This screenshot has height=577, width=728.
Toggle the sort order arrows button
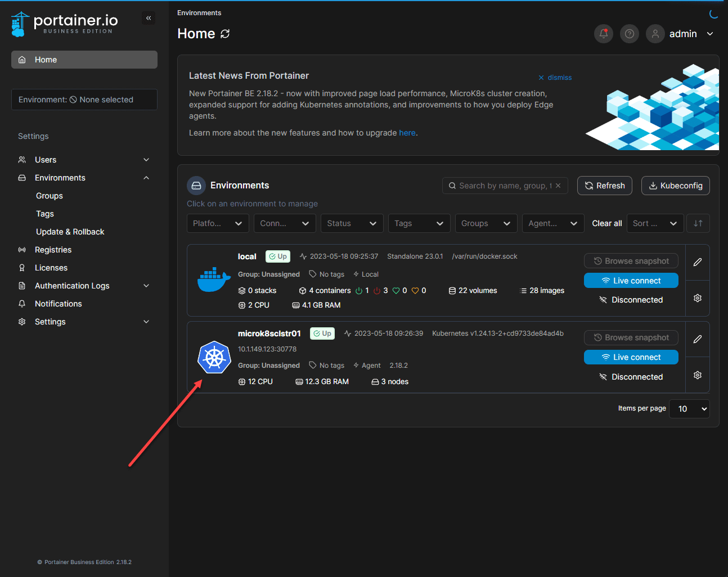(698, 223)
